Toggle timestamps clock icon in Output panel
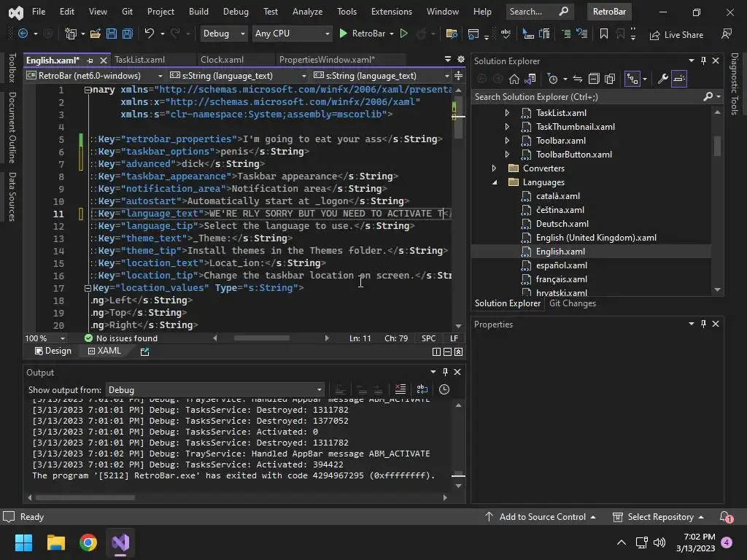 tap(444, 389)
